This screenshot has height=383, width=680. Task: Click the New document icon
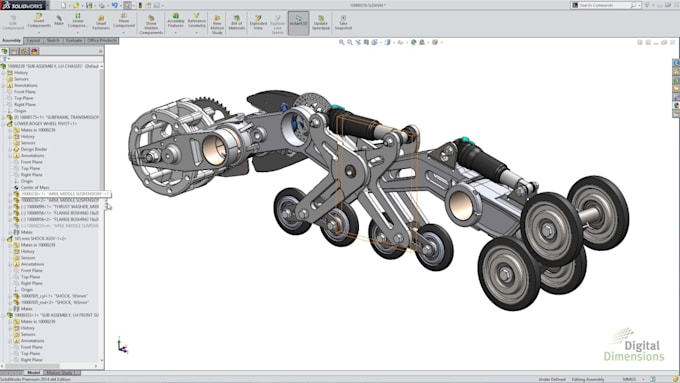click(x=63, y=5)
